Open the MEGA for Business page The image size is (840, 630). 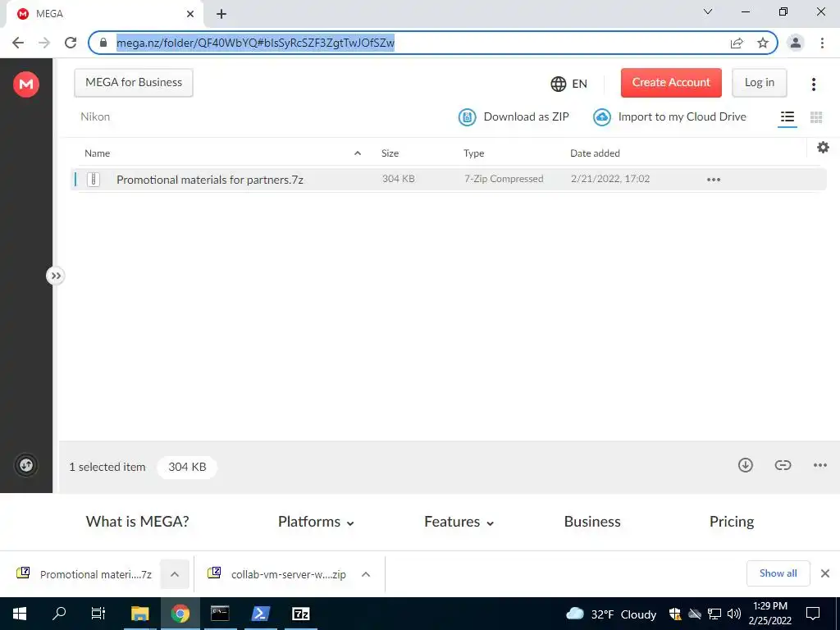(x=134, y=83)
